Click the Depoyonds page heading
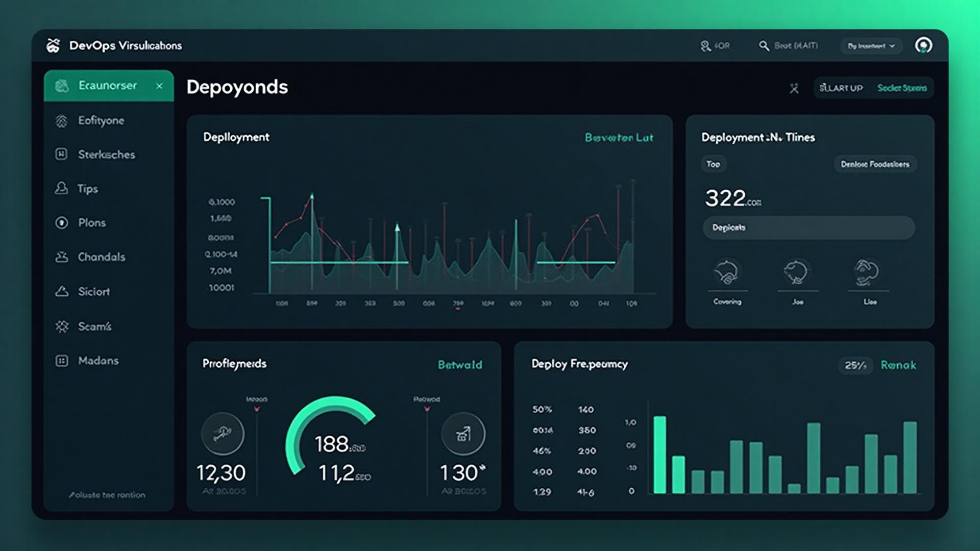This screenshot has width=980, height=551. click(x=237, y=87)
